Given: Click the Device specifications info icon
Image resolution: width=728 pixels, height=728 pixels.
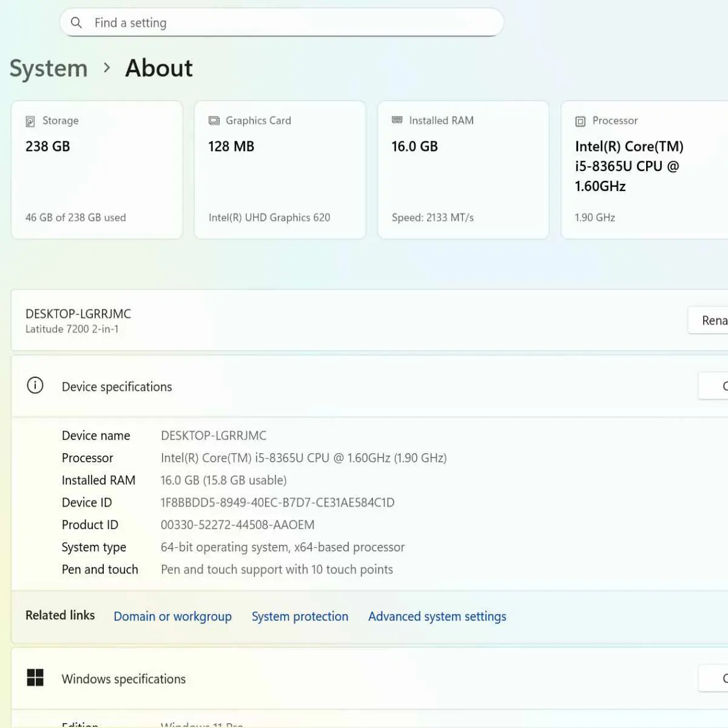Looking at the screenshot, I should [35, 385].
